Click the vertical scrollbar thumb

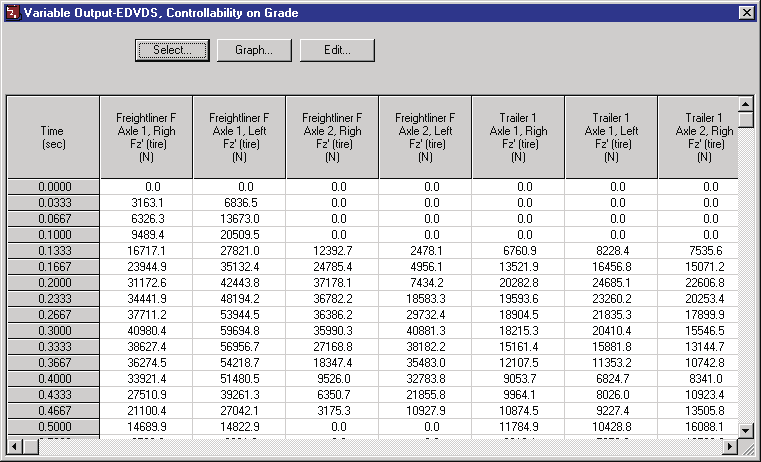tap(745, 119)
